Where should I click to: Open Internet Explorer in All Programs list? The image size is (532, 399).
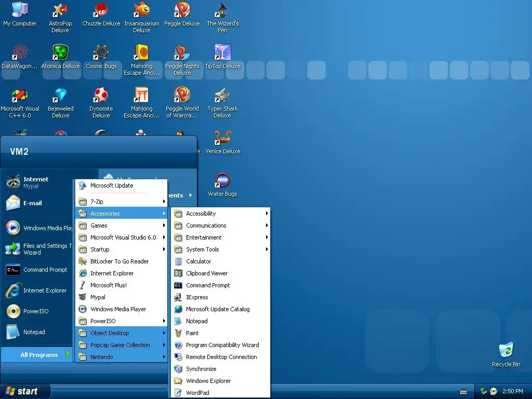coord(122,273)
